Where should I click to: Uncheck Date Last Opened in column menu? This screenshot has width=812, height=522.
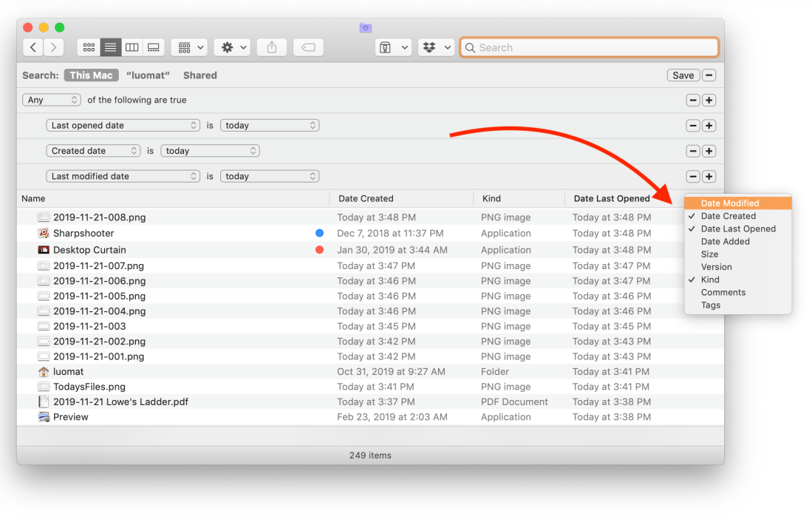coord(737,229)
